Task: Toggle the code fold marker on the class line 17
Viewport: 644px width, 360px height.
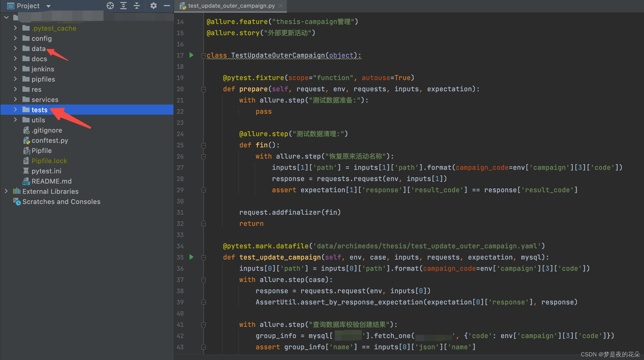Action: [x=203, y=55]
